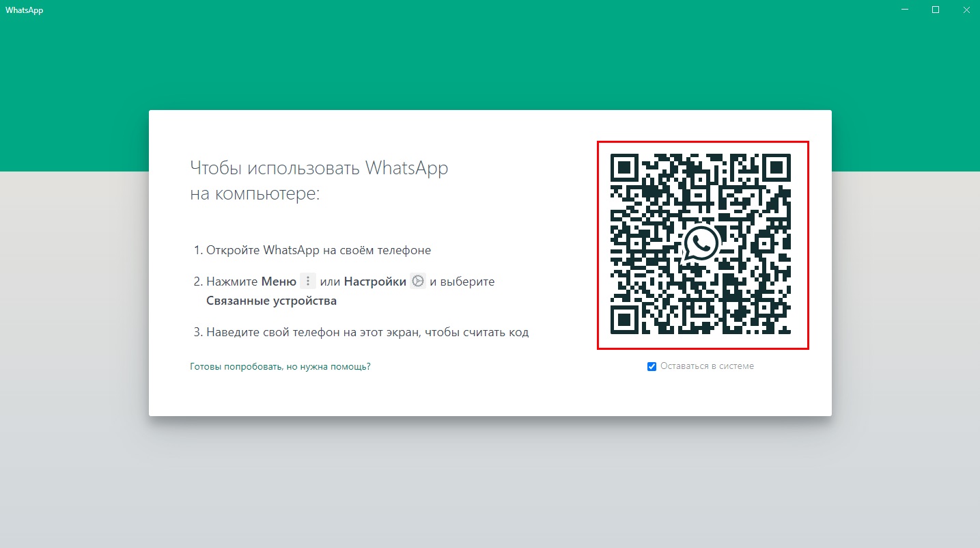
Task: Click the bold text "Связанные устройства"
Action: 271,301
